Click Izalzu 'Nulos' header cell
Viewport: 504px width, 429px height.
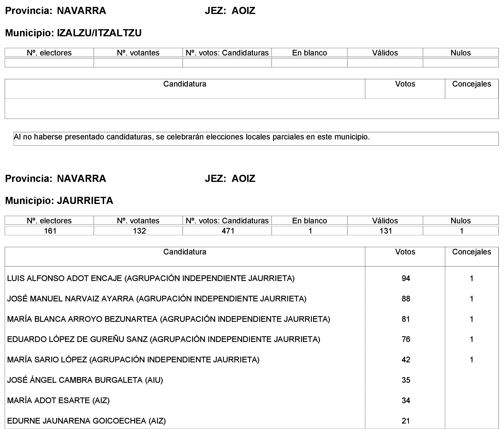(x=461, y=53)
